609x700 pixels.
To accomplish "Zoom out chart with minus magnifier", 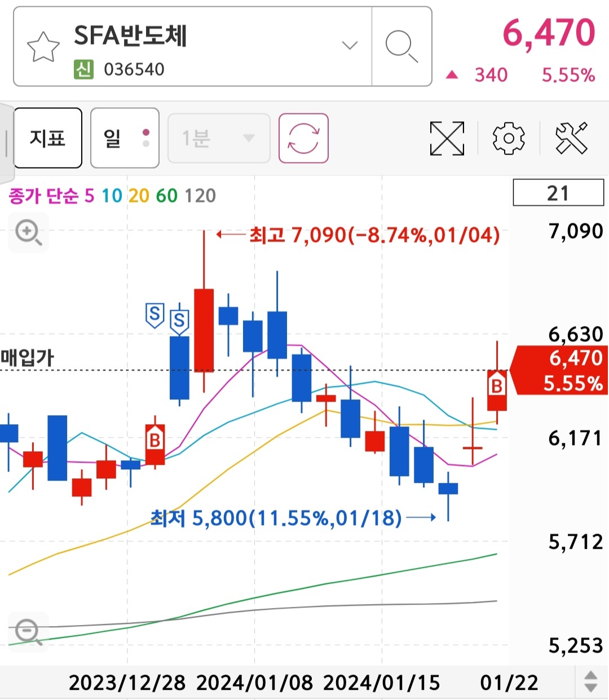I will click(28, 632).
